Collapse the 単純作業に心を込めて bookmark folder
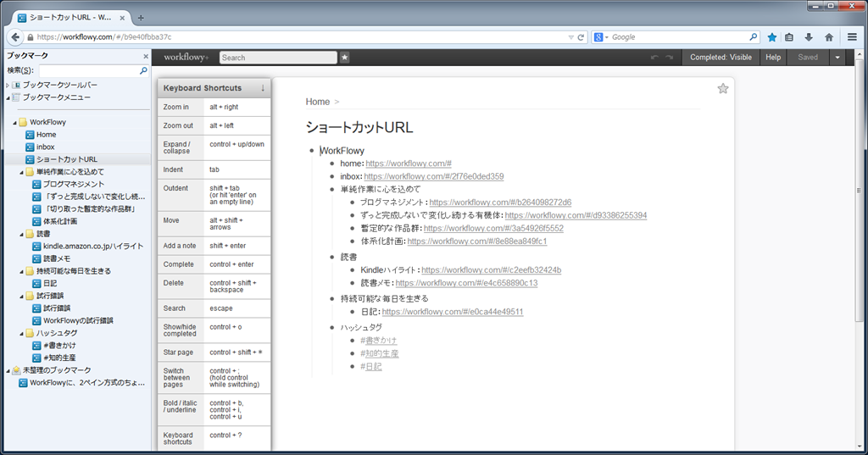This screenshot has width=868, height=455. (x=21, y=172)
